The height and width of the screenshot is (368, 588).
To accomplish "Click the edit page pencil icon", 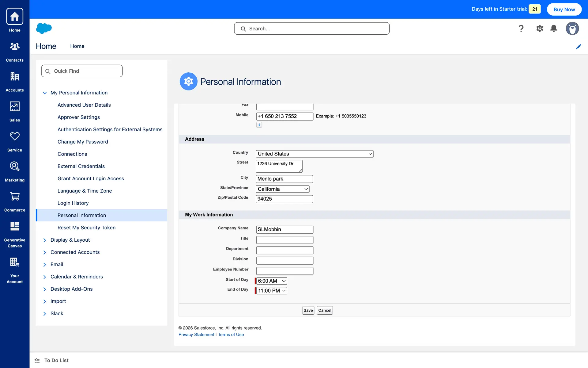I will coord(578,47).
